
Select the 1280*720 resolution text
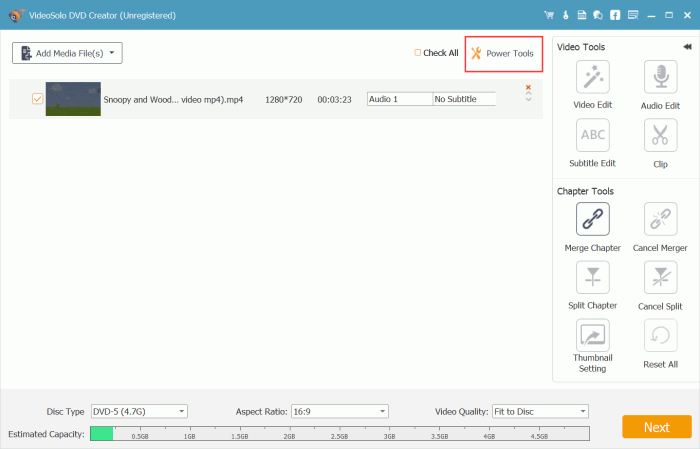[x=283, y=100]
